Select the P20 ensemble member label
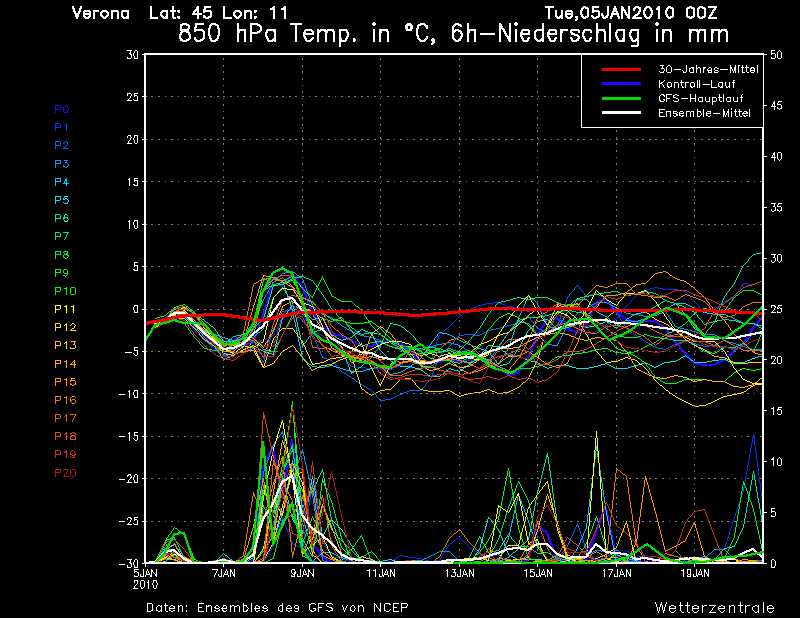Viewport: 800px width, 618px height. click(x=65, y=472)
